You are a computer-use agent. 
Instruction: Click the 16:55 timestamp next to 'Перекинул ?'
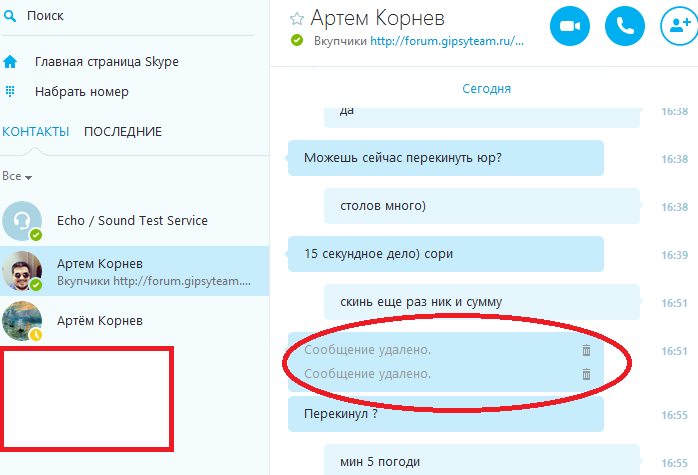point(674,415)
